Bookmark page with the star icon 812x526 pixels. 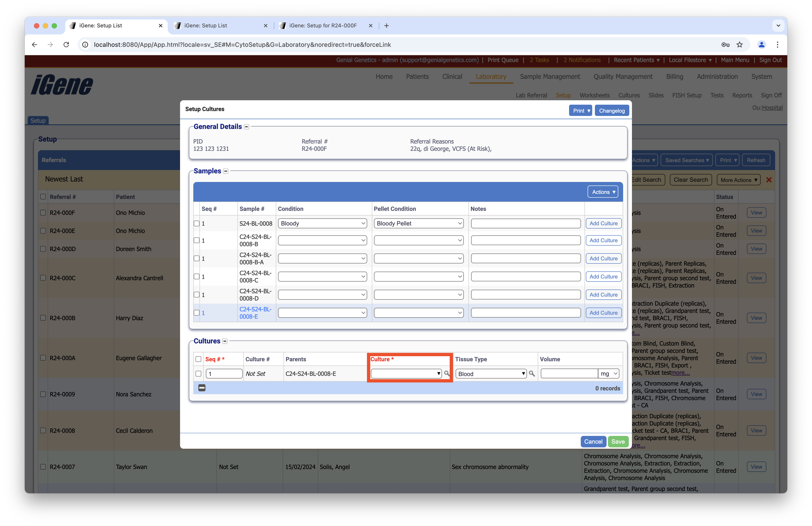[739, 45]
